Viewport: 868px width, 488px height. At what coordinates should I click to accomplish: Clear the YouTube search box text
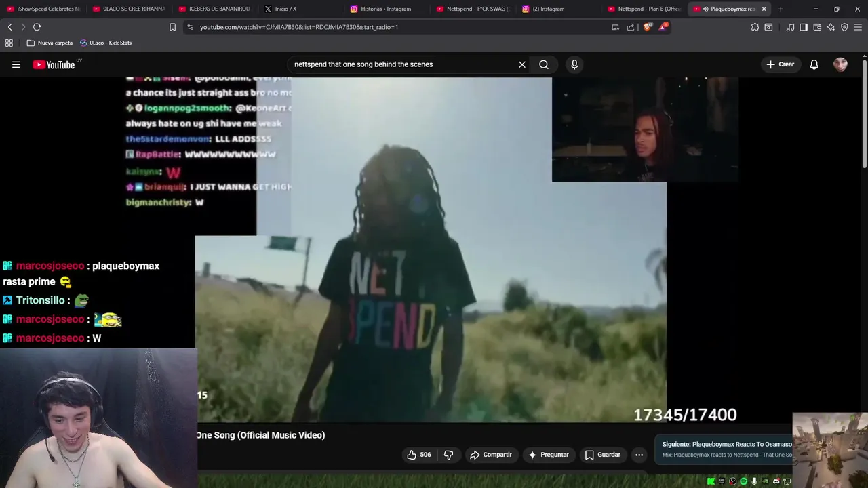point(522,64)
